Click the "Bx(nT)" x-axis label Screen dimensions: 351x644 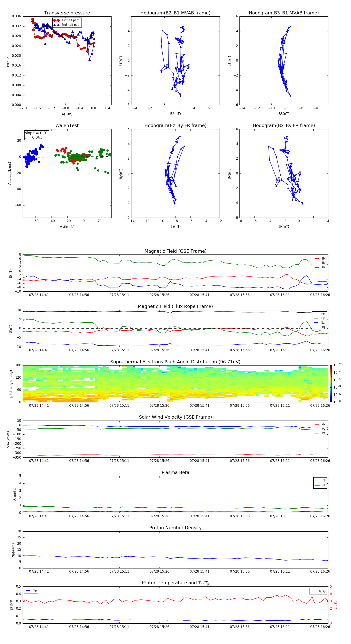[x=284, y=227]
